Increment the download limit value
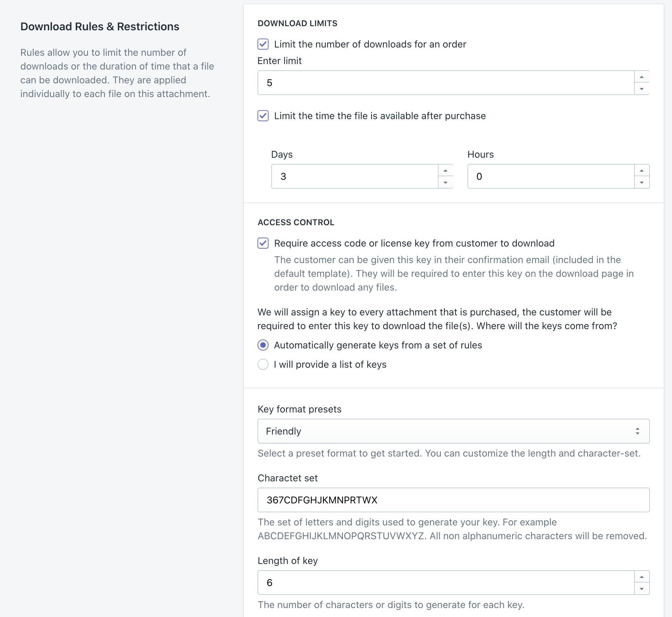The width and height of the screenshot is (672, 617). pyautogui.click(x=641, y=76)
